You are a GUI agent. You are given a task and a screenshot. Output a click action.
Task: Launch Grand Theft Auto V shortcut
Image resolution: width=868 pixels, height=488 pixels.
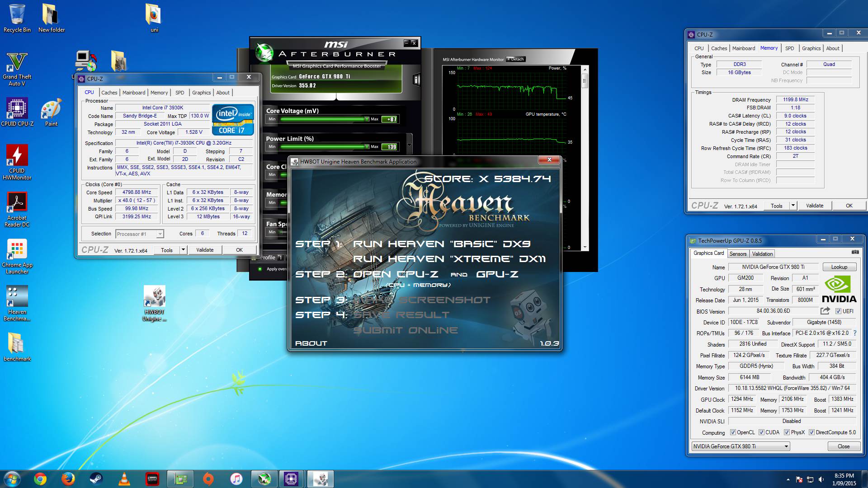coord(17,69)
